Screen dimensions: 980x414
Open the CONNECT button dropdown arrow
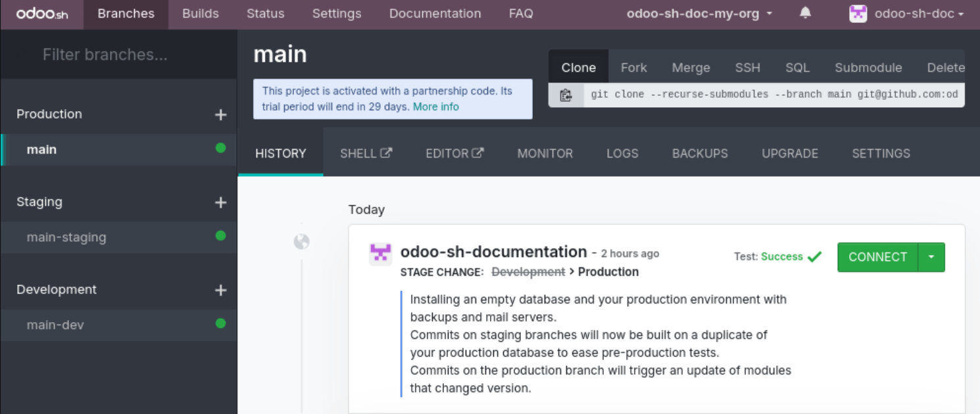pos(932,257)
